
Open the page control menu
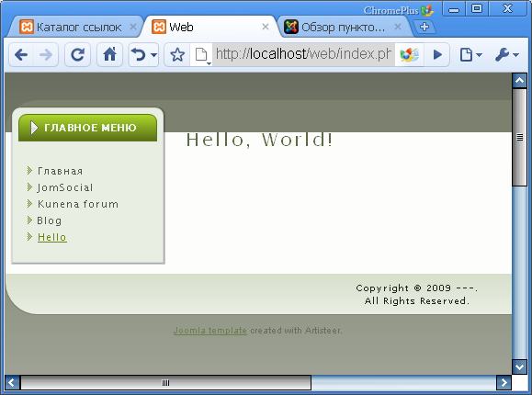point(470,54)
